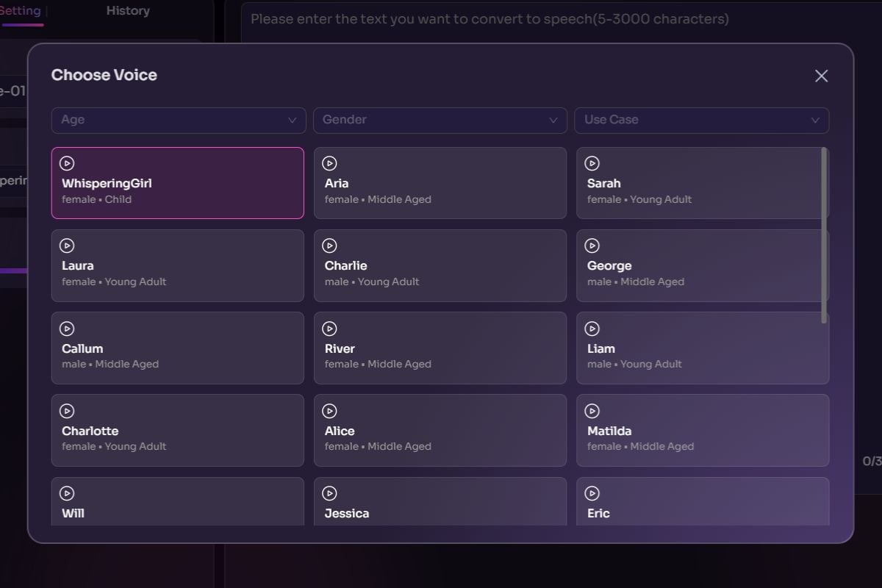Preview Sarah's voice with play icon
Screen dimensions: 882x588
(x=592, y=163)
